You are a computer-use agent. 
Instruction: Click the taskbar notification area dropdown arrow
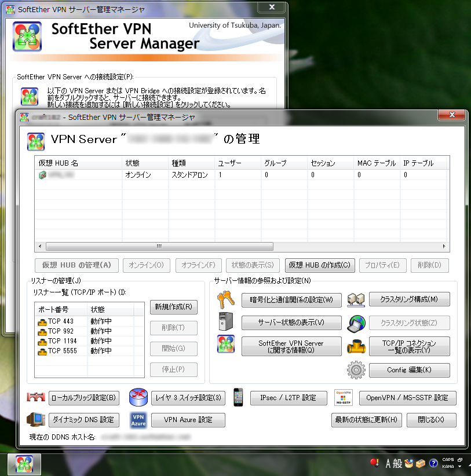coord(460,467)
